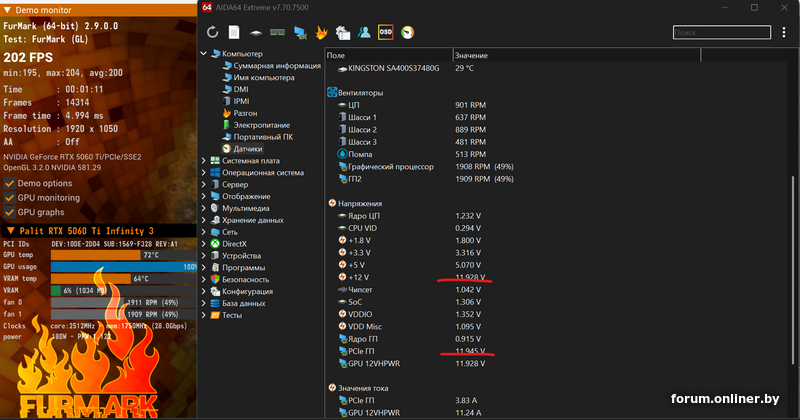The width and height of the screenshot is (800, 420).
Task: Select the Разгон tree item
Action: pyautogui.click(x=246, y=113)
